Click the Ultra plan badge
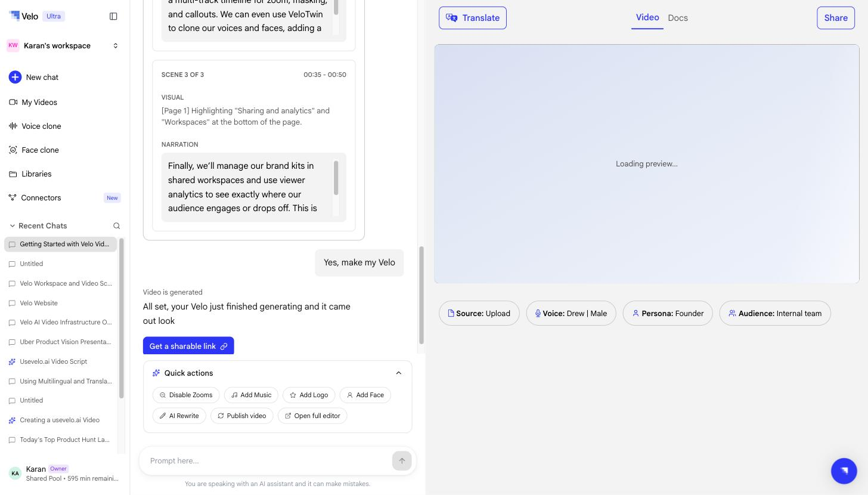 [54, 16]
